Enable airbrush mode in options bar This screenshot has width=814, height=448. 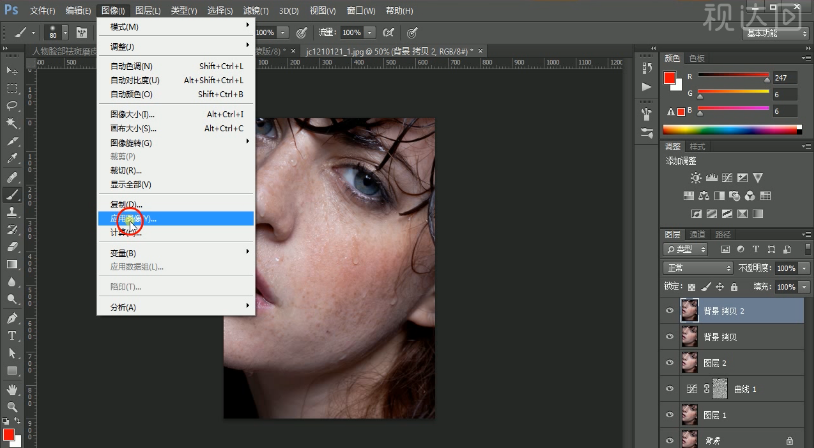coord(388,33)
